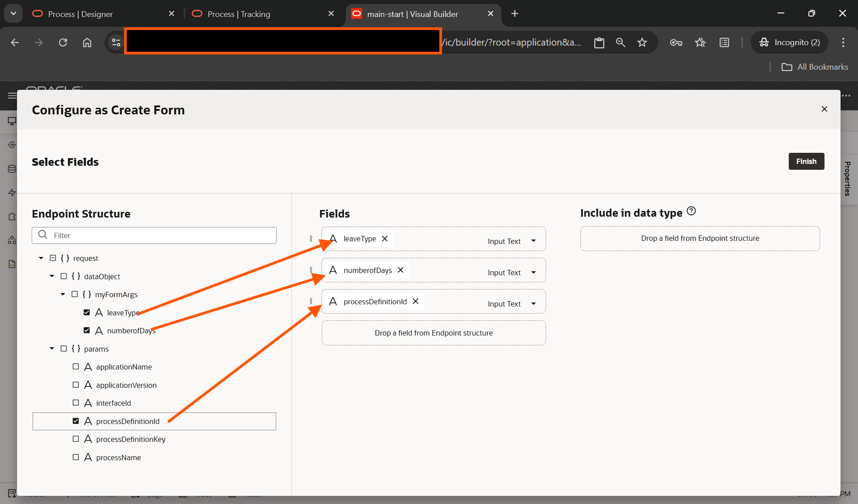Viewport: 858px width, 504px height.
Task: Click drag handle of leaveType field
Action: point(311,239)
